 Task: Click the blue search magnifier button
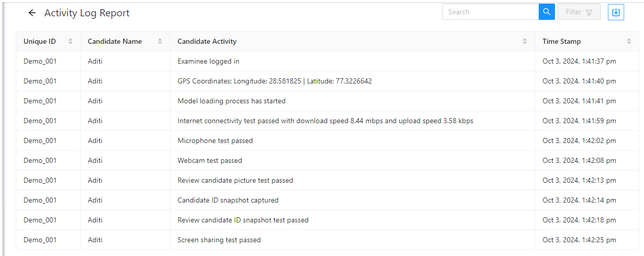[546, 12]
